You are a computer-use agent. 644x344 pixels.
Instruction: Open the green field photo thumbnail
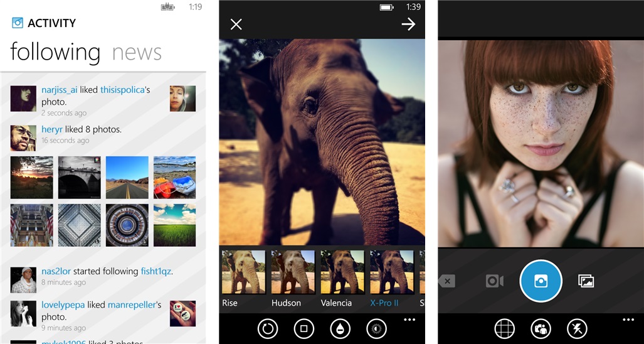(174, 225)
